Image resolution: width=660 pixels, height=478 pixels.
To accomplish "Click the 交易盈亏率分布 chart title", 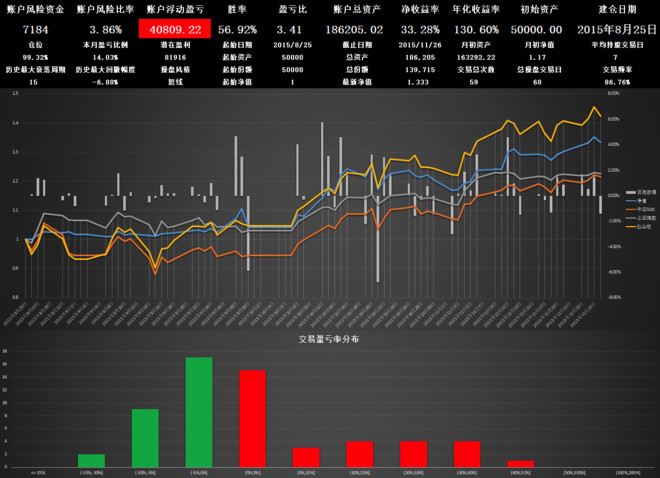I will click(x=329, y=339).
